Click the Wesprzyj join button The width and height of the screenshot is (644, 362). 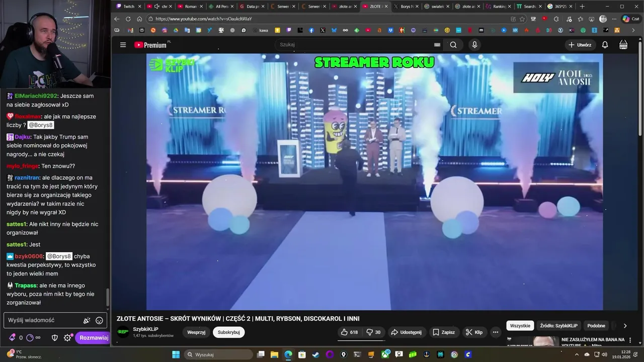click(196, 332)
